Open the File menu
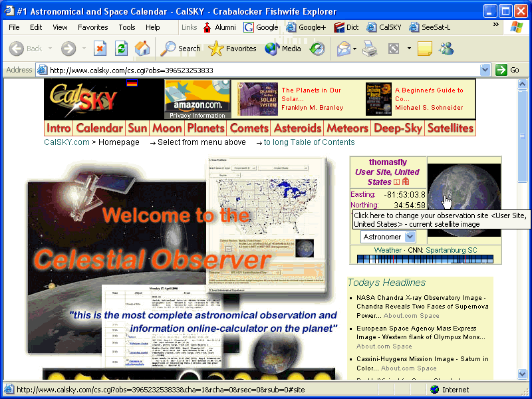The image size is (532, 399). pos(14,27)
